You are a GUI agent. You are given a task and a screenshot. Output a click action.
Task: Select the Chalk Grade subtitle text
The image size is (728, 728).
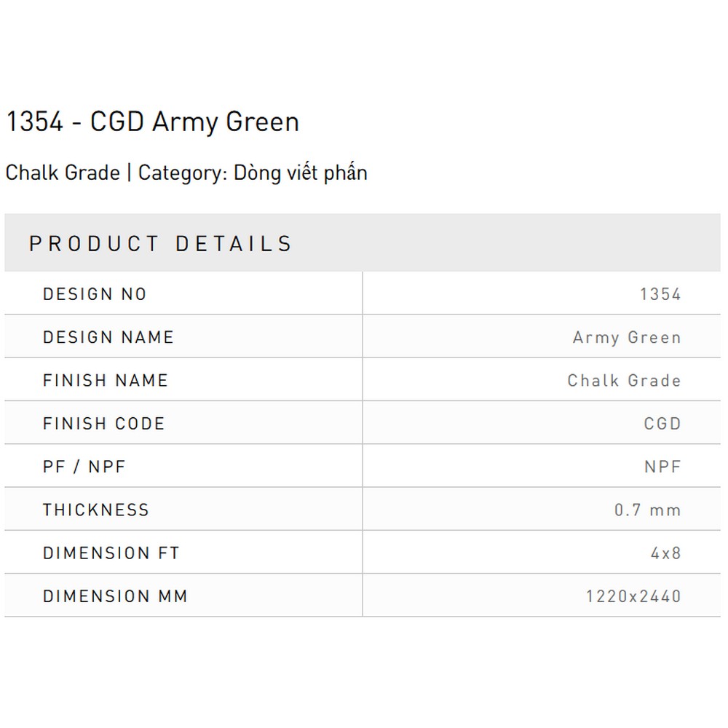(63, 173)
